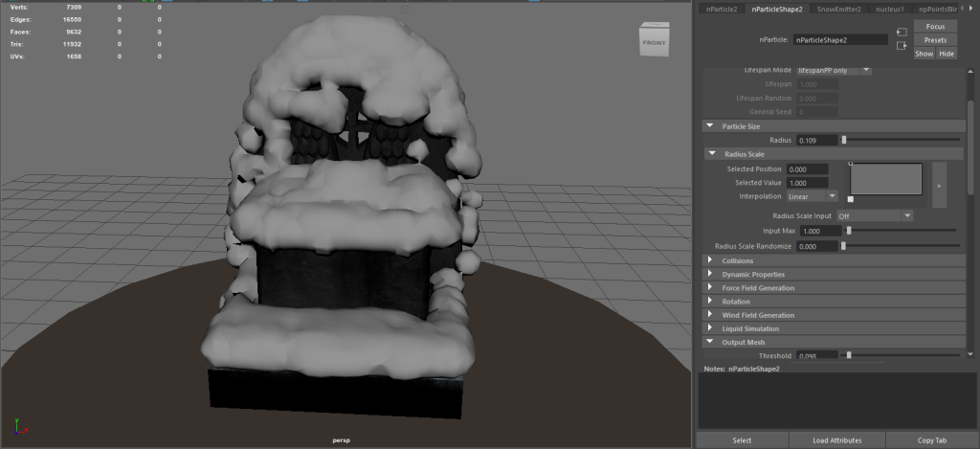The height and width of the screenshot is (449, 980).
Task: Open the Radius Scale Input dropdown
Action: [875, 216]
